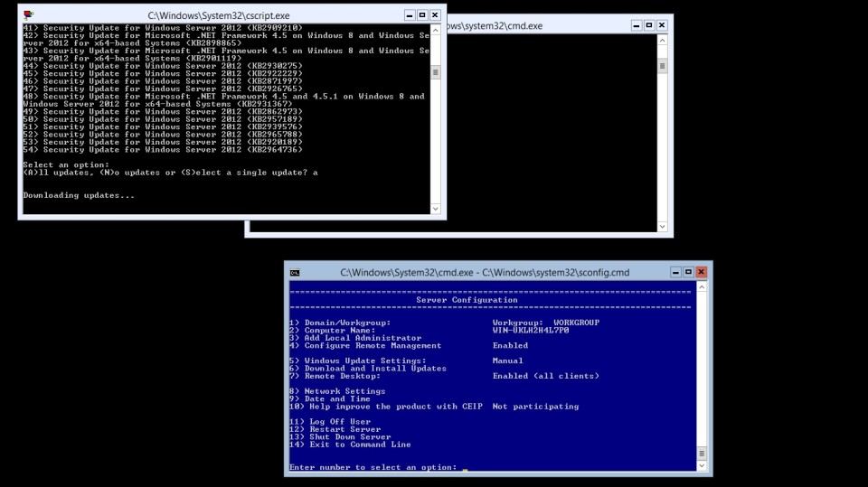Viewport: 868px width, 487px height.
Task: Click scrollbar thumb in sconfig.cmd window
Action: 702,454
